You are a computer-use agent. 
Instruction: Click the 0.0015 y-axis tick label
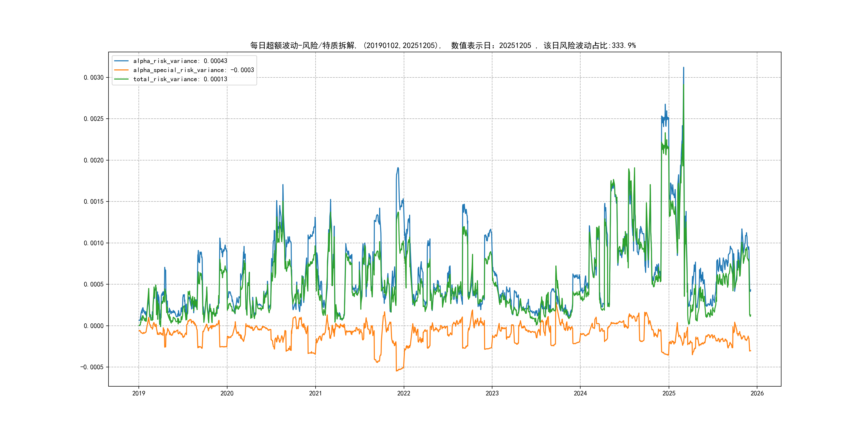[93, 201]
